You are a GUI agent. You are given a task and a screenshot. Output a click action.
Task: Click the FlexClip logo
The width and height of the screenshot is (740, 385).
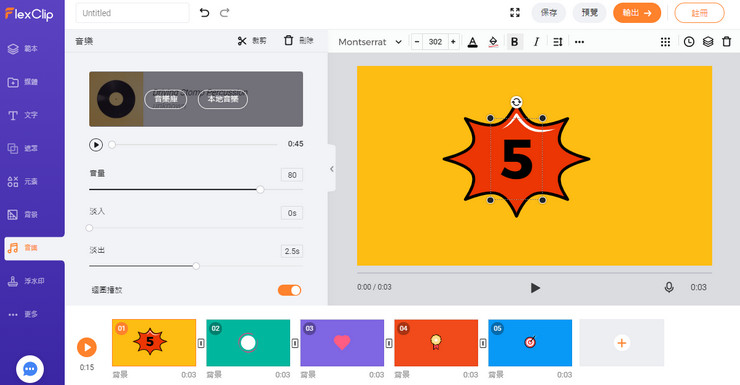point(29,14)
